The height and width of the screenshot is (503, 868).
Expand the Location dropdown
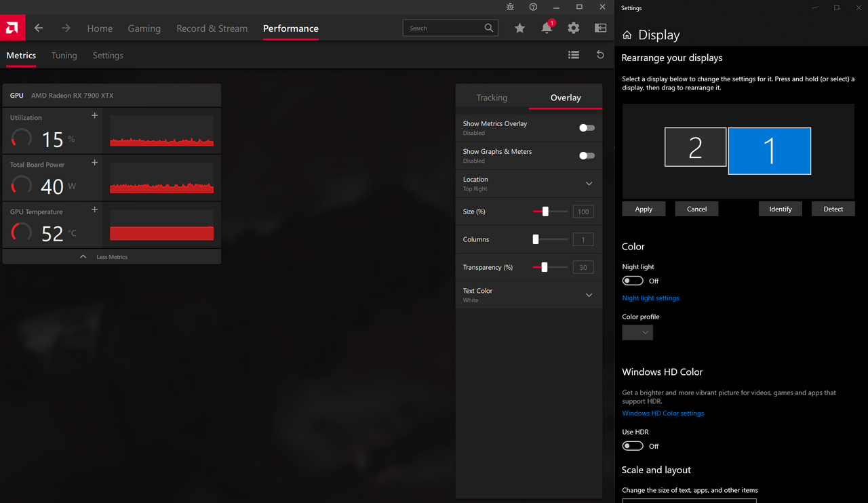(x=589, y=184)
